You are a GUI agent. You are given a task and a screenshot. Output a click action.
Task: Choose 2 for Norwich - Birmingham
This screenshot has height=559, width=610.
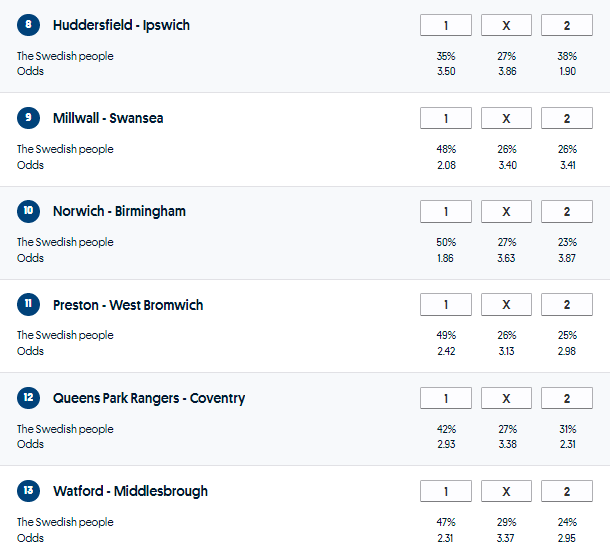click(566, 211)
